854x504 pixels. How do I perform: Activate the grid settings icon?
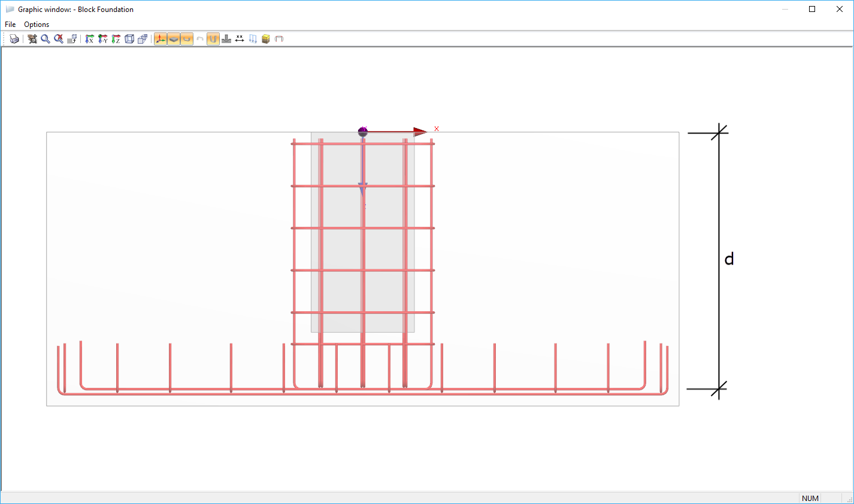tap(72, 38)
